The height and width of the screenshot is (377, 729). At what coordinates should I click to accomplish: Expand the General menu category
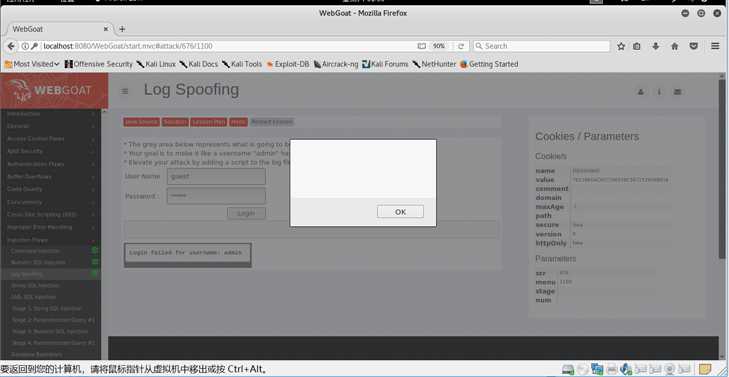(50, 126)
